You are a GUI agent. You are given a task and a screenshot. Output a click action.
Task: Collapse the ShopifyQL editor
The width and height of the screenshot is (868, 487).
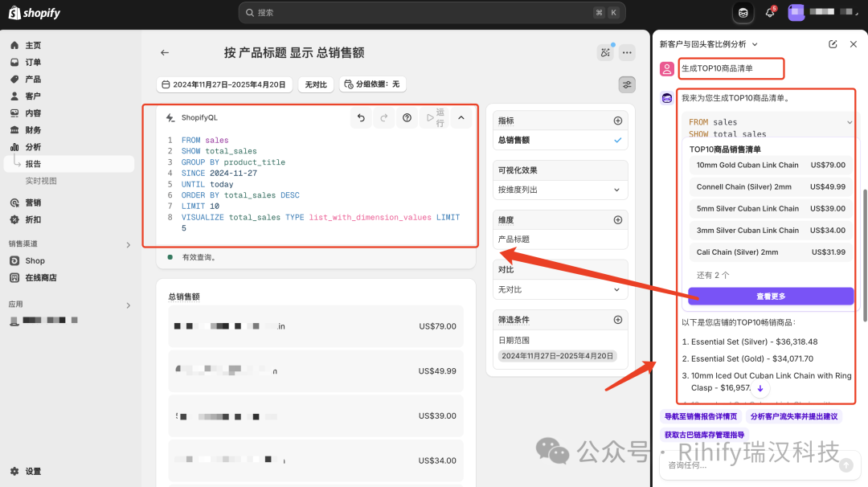point(461,118)
